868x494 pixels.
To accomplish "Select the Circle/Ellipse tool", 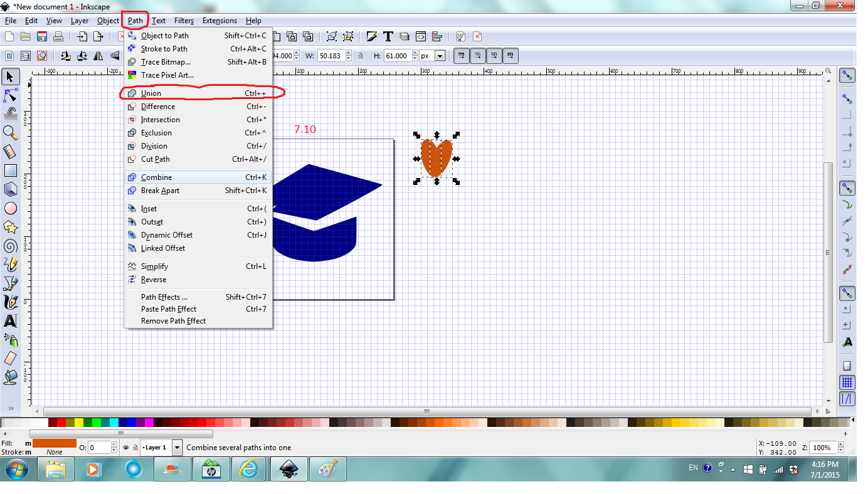I will 11,208.
